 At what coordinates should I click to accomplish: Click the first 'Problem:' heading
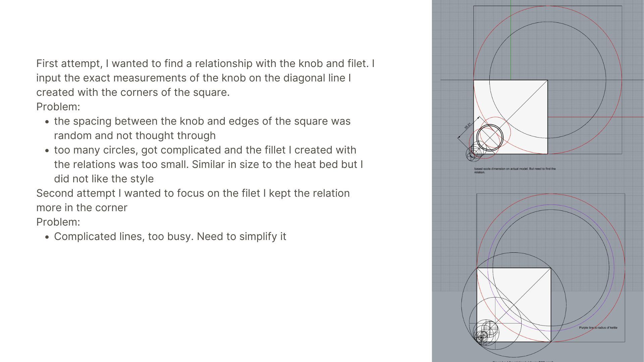tap(58, 107)
